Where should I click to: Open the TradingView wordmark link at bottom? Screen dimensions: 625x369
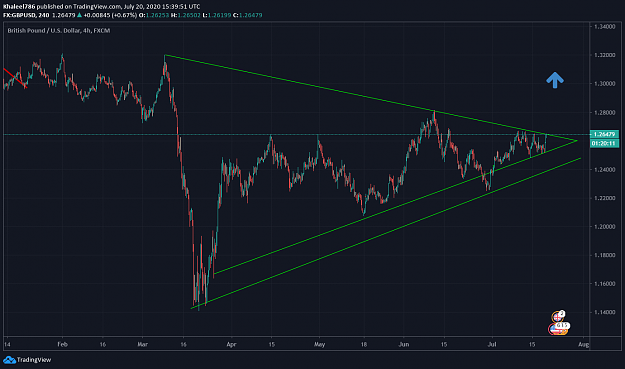coord(33,360)
